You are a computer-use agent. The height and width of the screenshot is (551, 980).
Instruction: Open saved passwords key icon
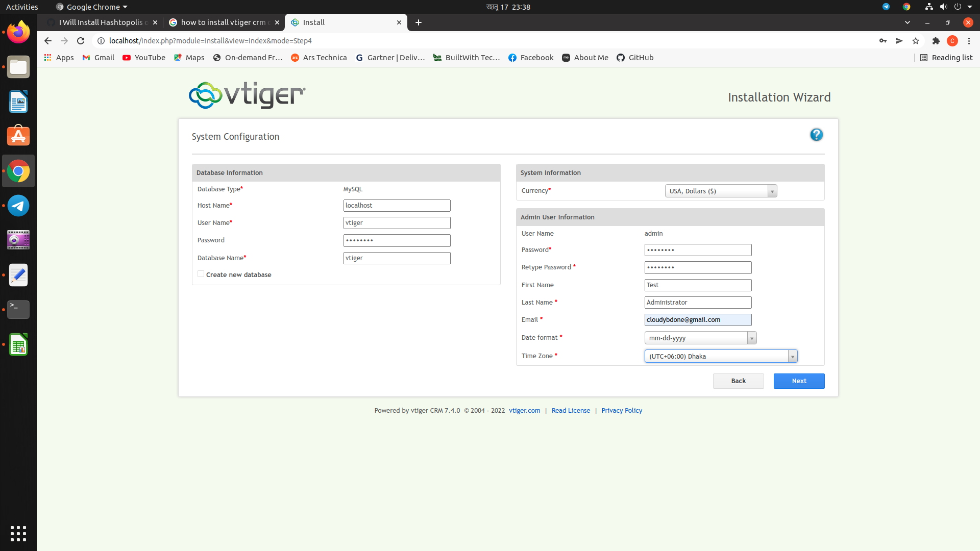[x=883, y=41]
